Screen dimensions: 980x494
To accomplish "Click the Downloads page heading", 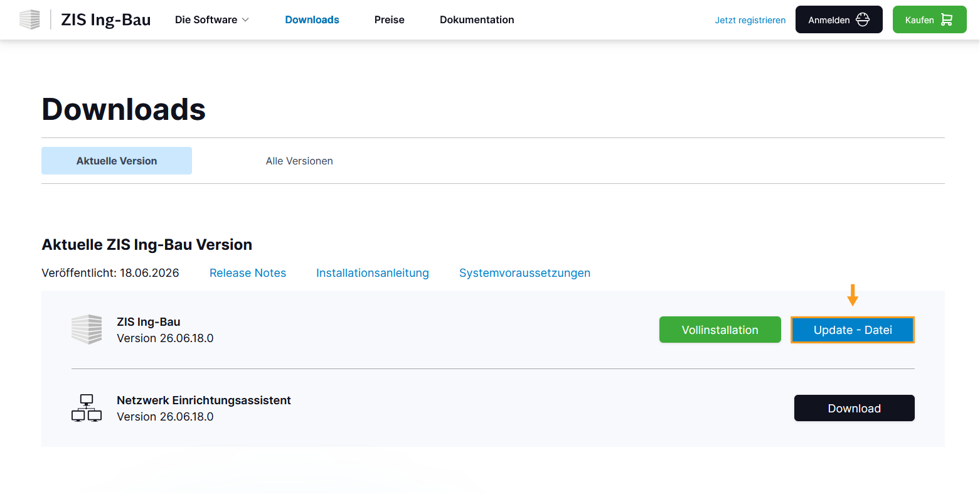I will (x=124, y=109).
